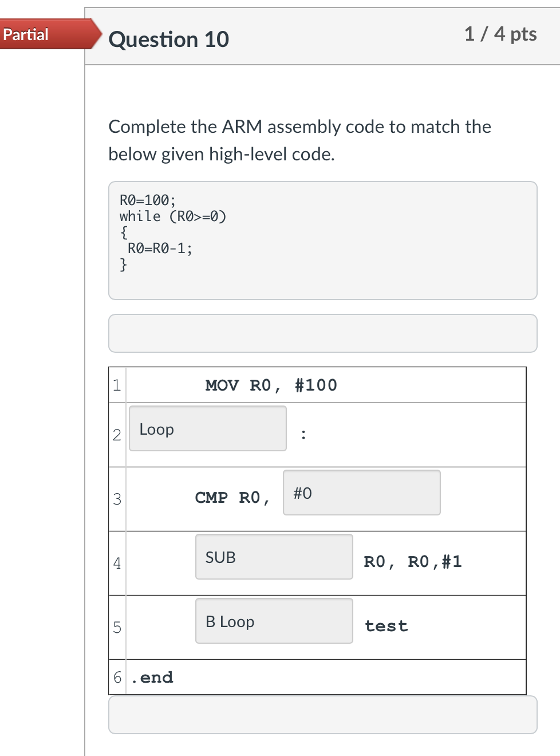Click the ".end" directive on line 6
The width and height of the screenshot is (560, 756).
coord(152,677)
